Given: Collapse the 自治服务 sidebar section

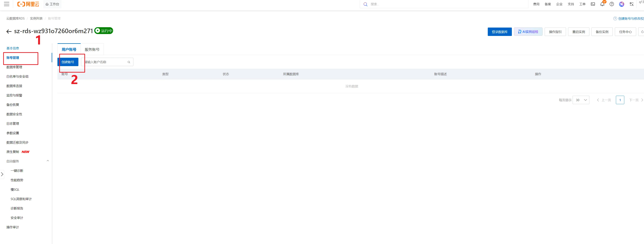Looking at the screenshot, I should pos(48,161).
